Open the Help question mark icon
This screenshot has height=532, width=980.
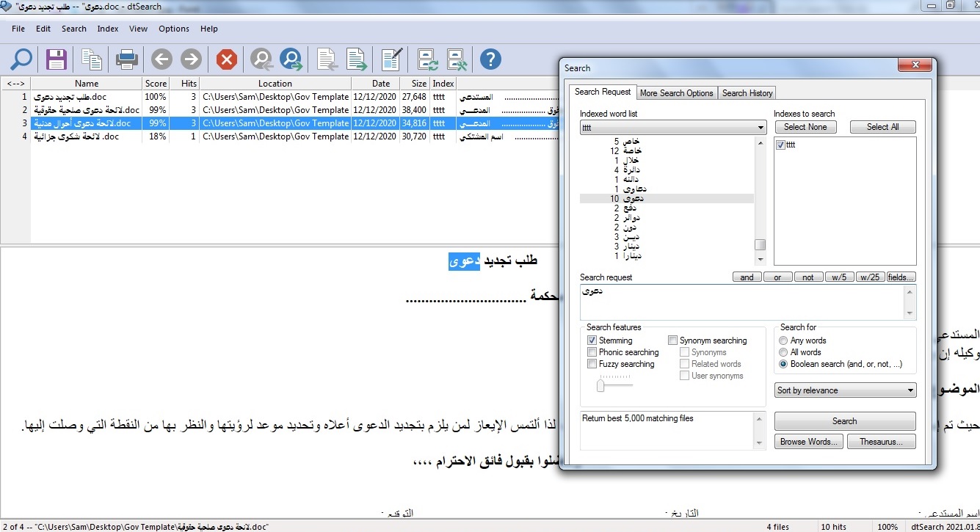tap(490, 59)
